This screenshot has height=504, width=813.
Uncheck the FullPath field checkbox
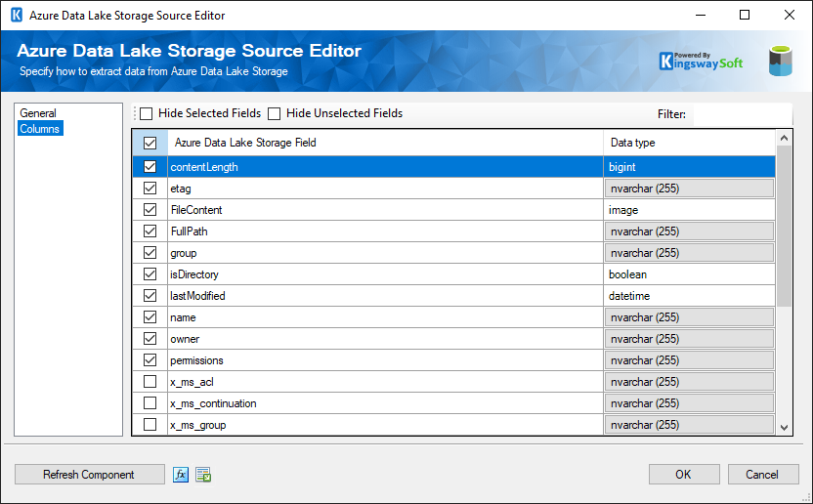click(x=150, y=231)
